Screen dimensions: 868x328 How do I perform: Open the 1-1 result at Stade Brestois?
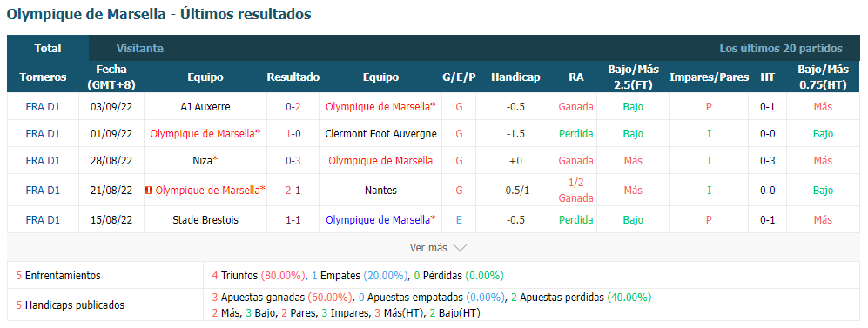click(x=293, y=219)
